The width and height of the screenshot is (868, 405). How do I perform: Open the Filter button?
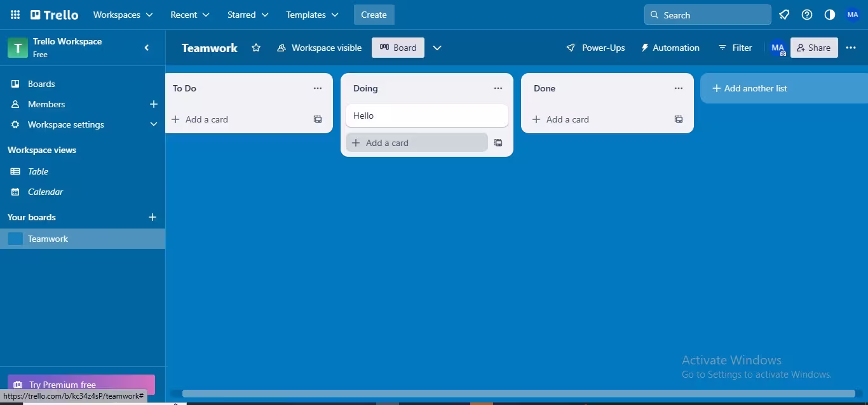click(735, 48)
